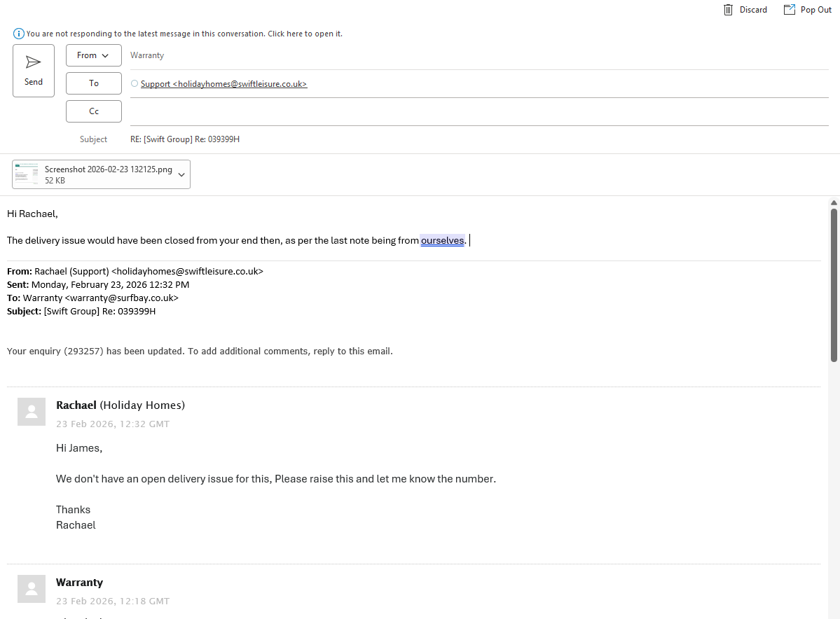Open the Screenshot 2026-02-23 132125.png attachment thumbnail
This screenshot has width=840, height=619.
(x=27, y=174)
